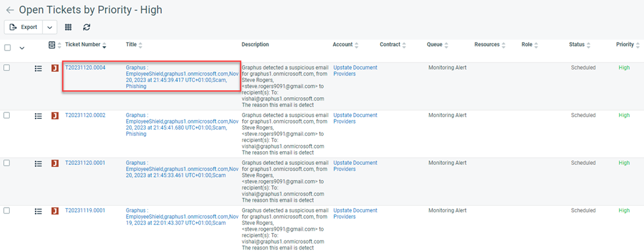Open Upstate Document Providers account, row T20231120.0002
Viewport: 644px width, 251px height.
355,118
